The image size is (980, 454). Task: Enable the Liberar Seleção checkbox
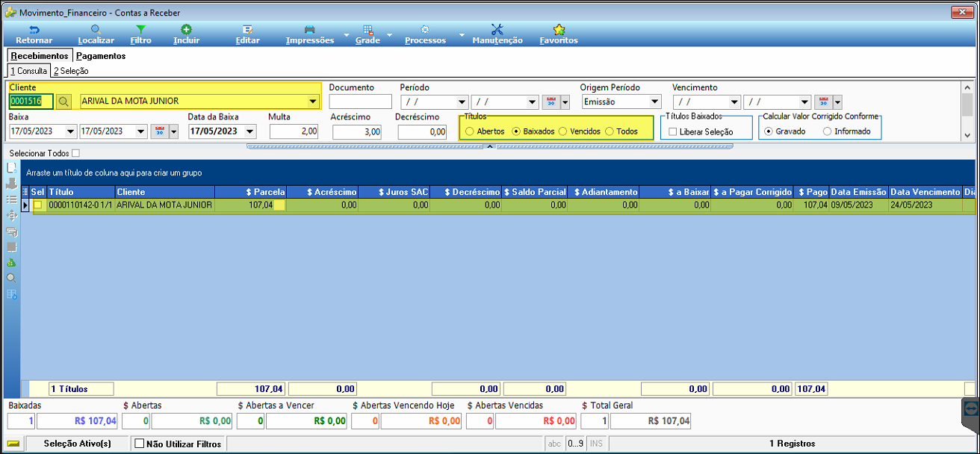(x=673, y=131)
